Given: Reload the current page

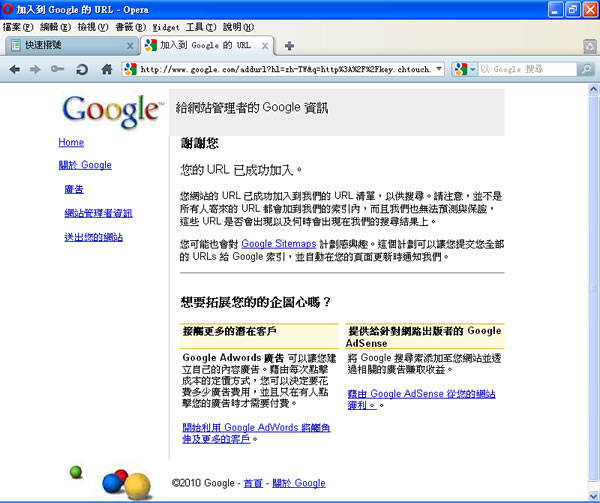Looking at the screenshot, I should tap(82, 69).
